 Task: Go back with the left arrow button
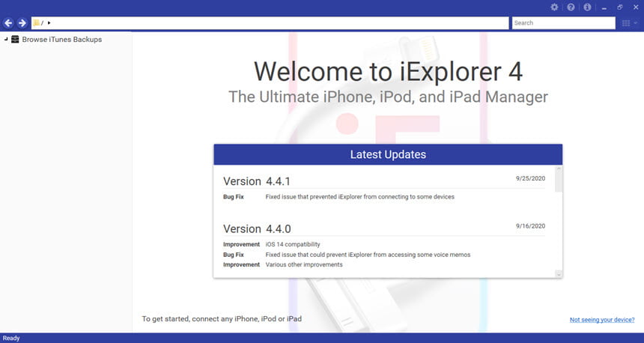pos(8,23)
